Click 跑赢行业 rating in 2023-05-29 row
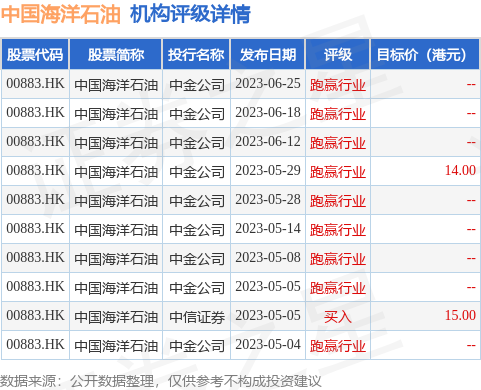The height and width of the screenshot is (390, 481). (338, 172)
